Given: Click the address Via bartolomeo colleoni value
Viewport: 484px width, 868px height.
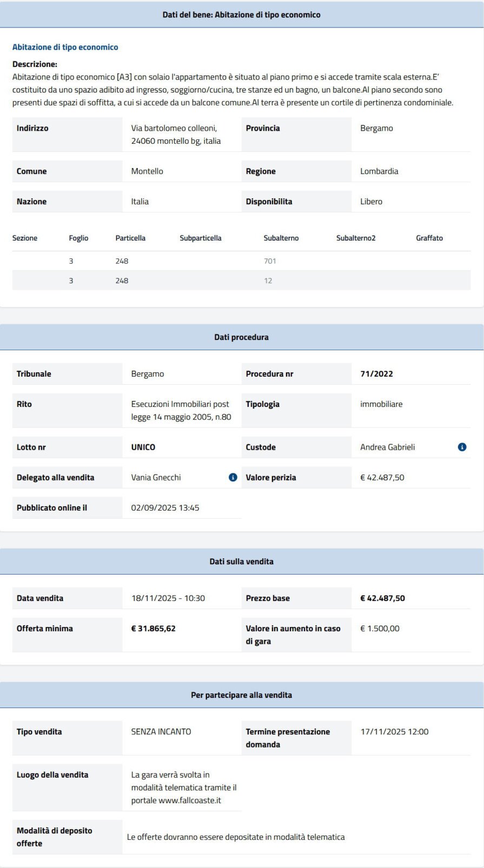Looking at the screenshot, I should pyautogui.click(x=176, y=135).
